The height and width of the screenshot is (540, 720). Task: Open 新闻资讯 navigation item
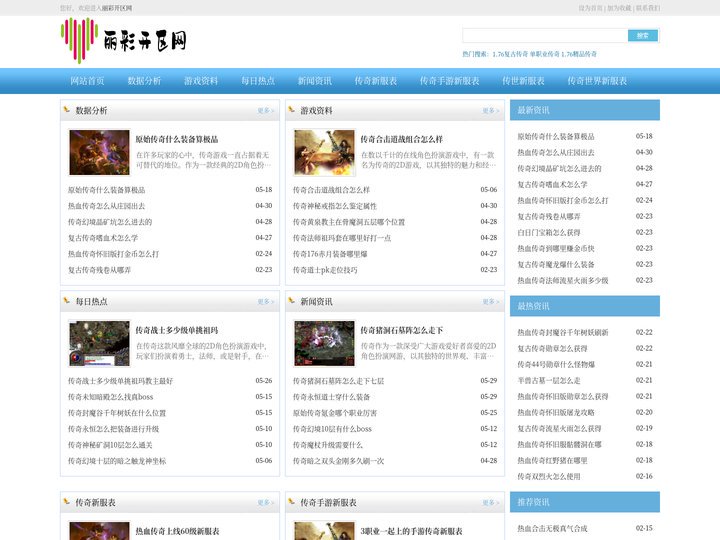click(x=315, y=81)
